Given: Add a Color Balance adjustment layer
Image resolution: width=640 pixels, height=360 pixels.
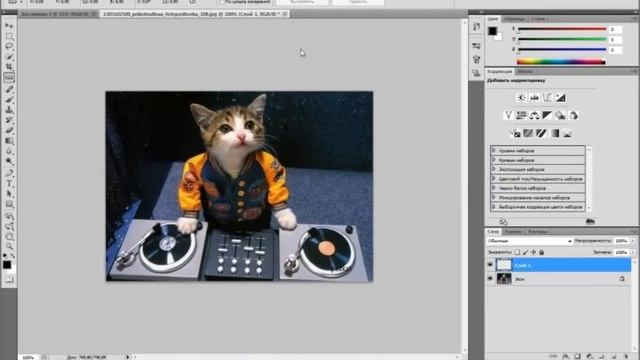Looking at the screenshot, I should pos(534,116).
